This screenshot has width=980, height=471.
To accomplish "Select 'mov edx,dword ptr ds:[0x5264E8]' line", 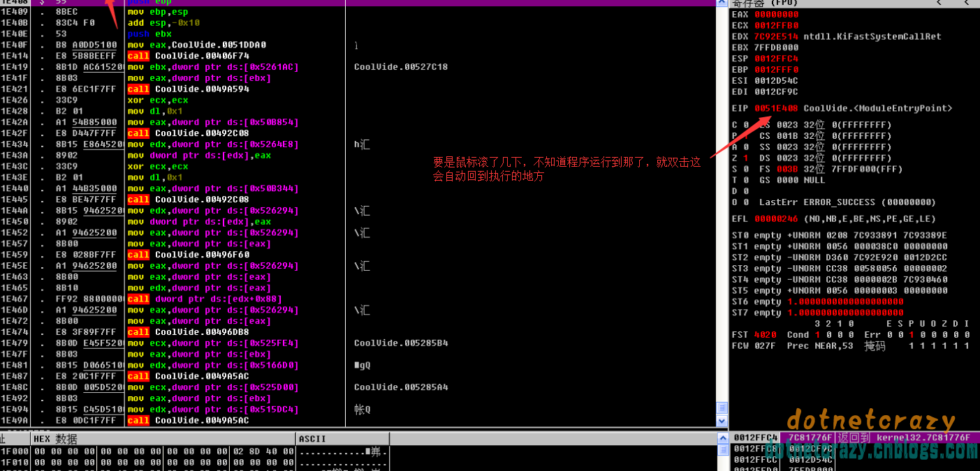I will [x=213, y=144].
